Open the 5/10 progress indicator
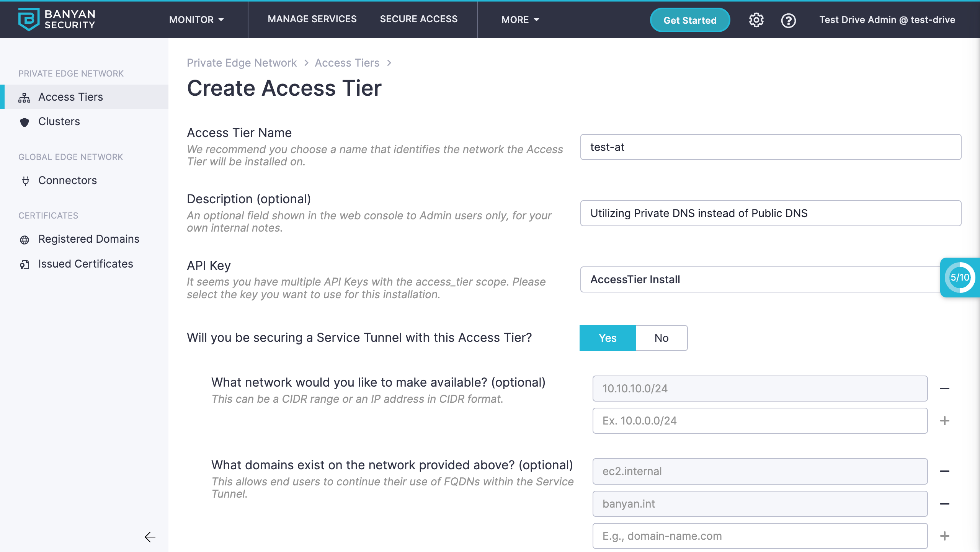 point(960,278)
